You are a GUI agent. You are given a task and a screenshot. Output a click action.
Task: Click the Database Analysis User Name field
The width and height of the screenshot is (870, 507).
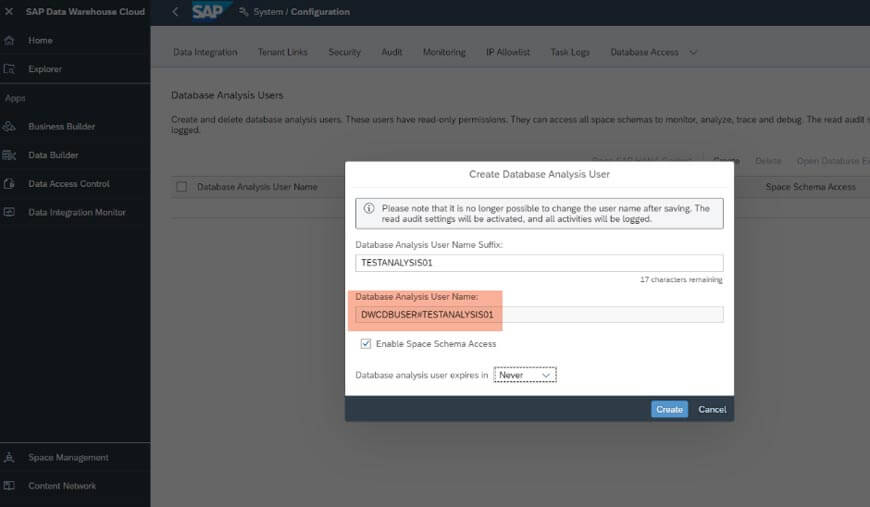539,315
